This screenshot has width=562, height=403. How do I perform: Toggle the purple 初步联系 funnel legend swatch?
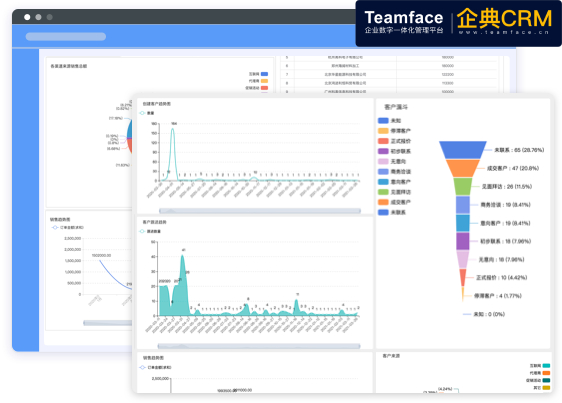click(383, 151)
